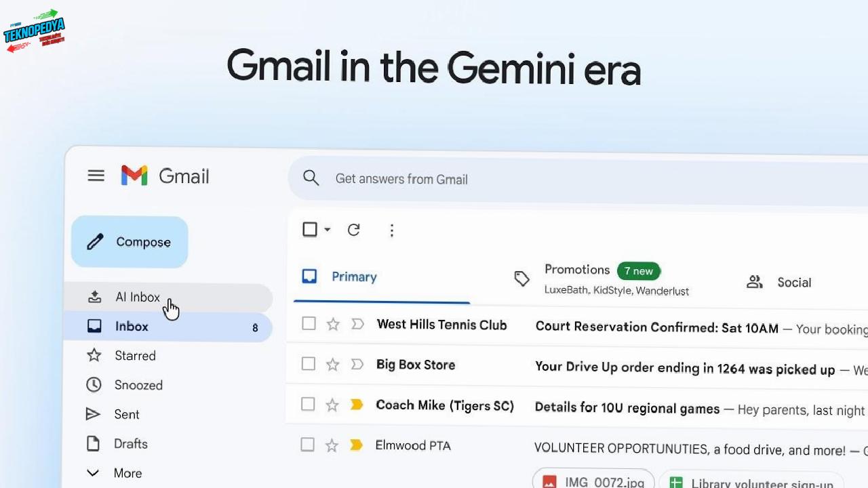868x488 pixels.
Task: Open the main menu hamburger icon
Action: pyautogui.click(x=96, y=176)
